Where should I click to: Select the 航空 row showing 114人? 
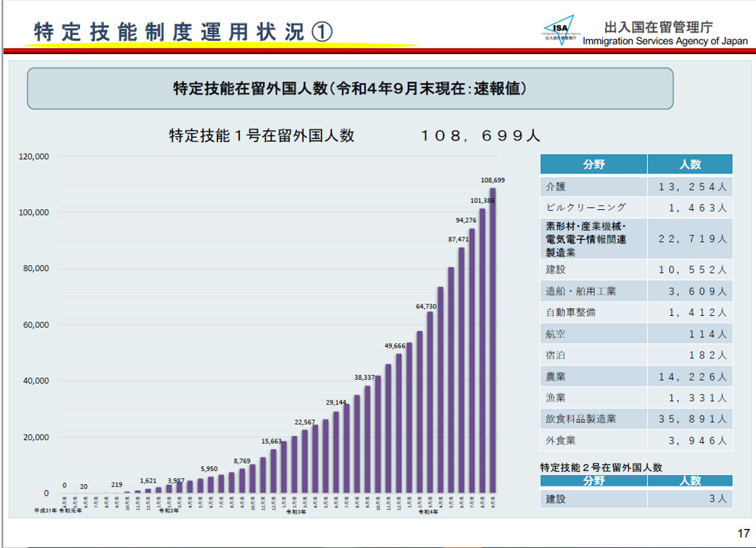(x=593, y=333)
